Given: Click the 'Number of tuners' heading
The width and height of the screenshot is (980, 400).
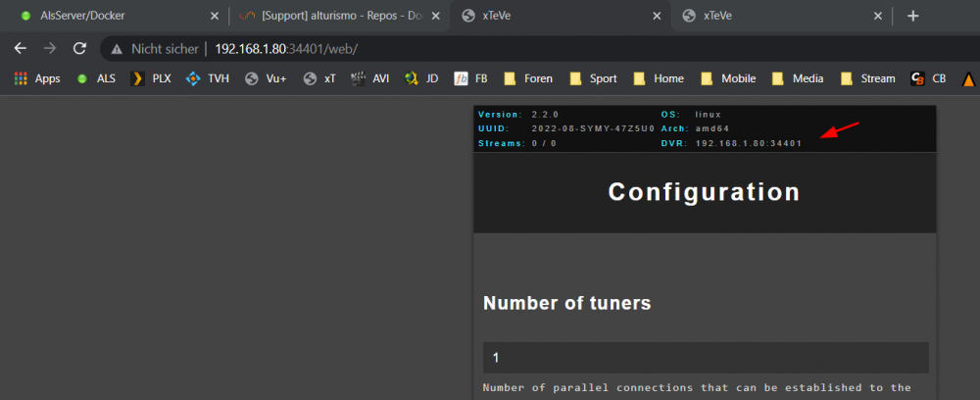Looking at the screenshot, I should coord(566,303).
